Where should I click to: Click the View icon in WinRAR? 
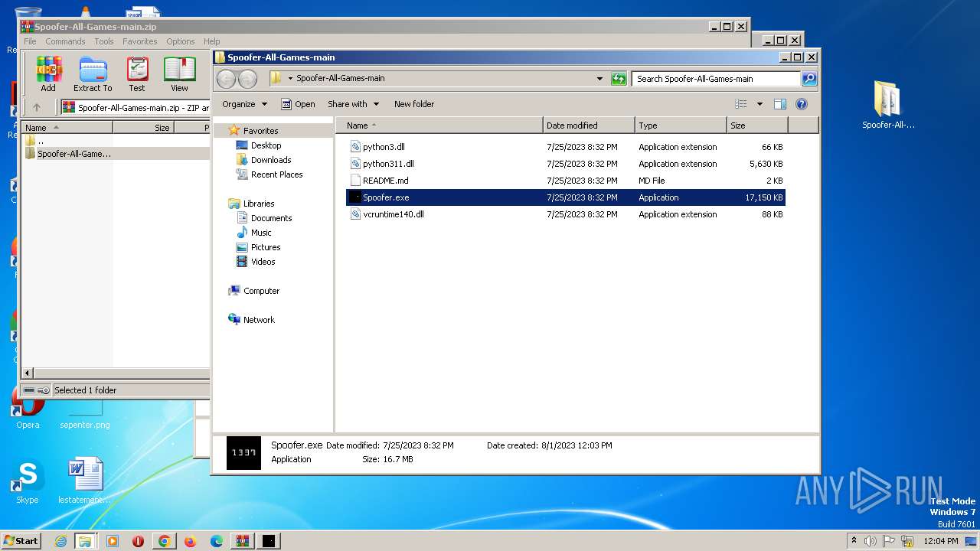[x=179, y=74]
